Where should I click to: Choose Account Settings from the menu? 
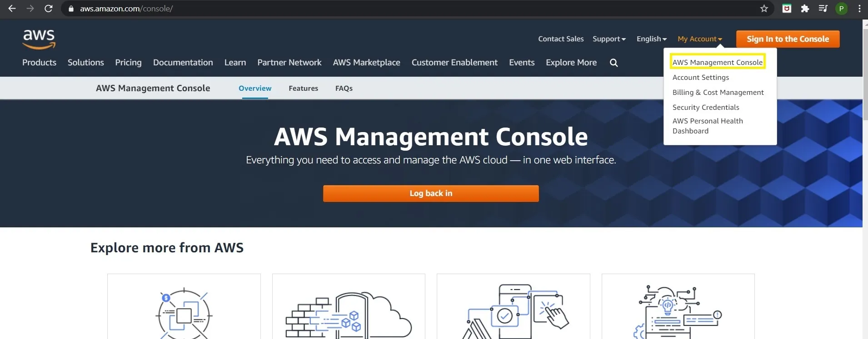click(x=701, y=77)
